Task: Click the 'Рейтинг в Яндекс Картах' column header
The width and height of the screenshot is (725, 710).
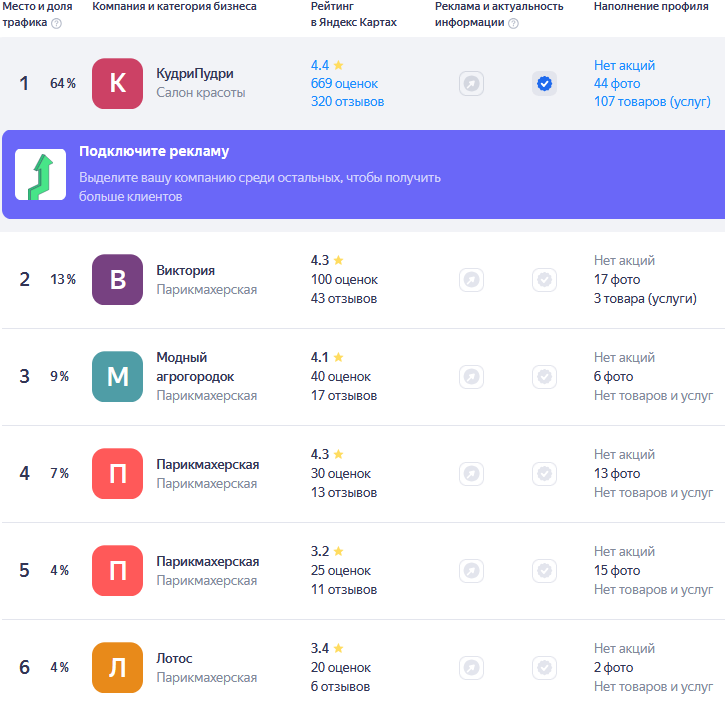Action: coord(354,14)
